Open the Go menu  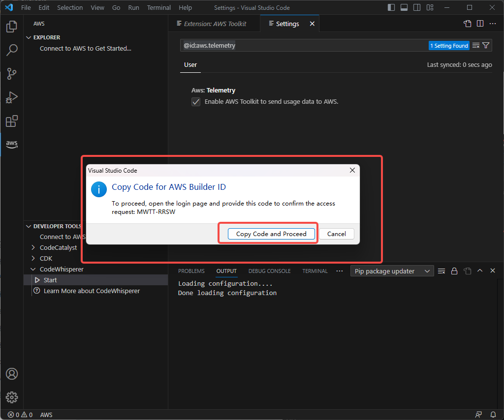(116, 7)
